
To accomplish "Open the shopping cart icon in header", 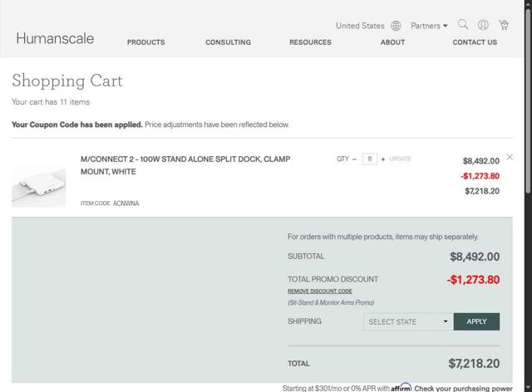I will click(x=504, y=25).
